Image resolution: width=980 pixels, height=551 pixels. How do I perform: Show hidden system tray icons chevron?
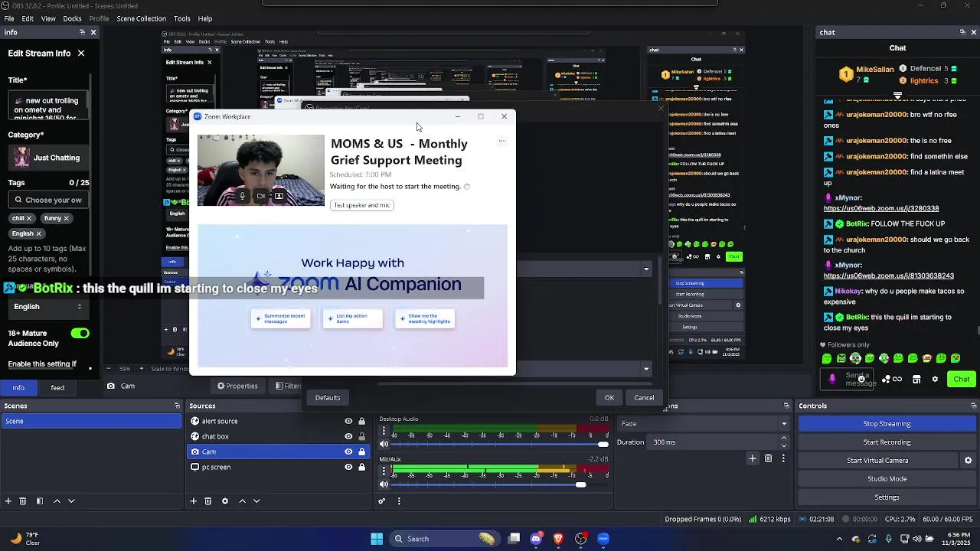coord(840,539)
